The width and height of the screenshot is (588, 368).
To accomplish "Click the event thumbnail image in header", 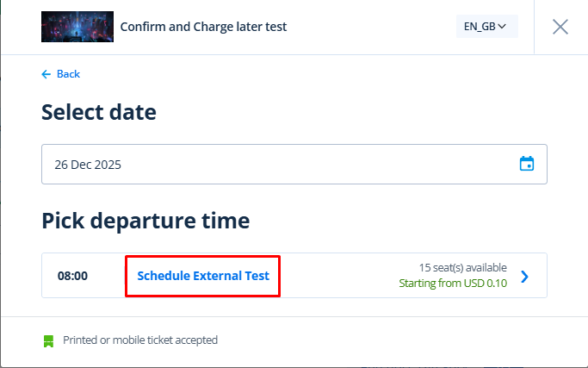I will tap(77, 27).
